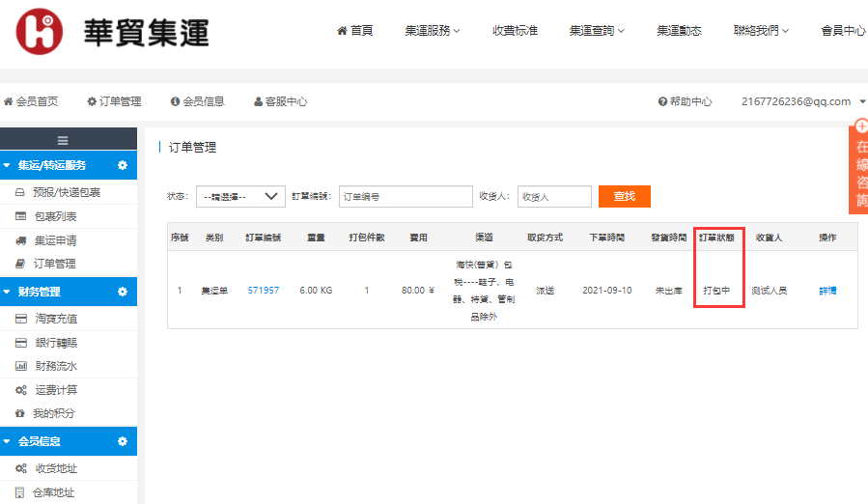This screenshot has height=504, width=868.
Task: Expand the account email dropdown
Action: (802, 101)
